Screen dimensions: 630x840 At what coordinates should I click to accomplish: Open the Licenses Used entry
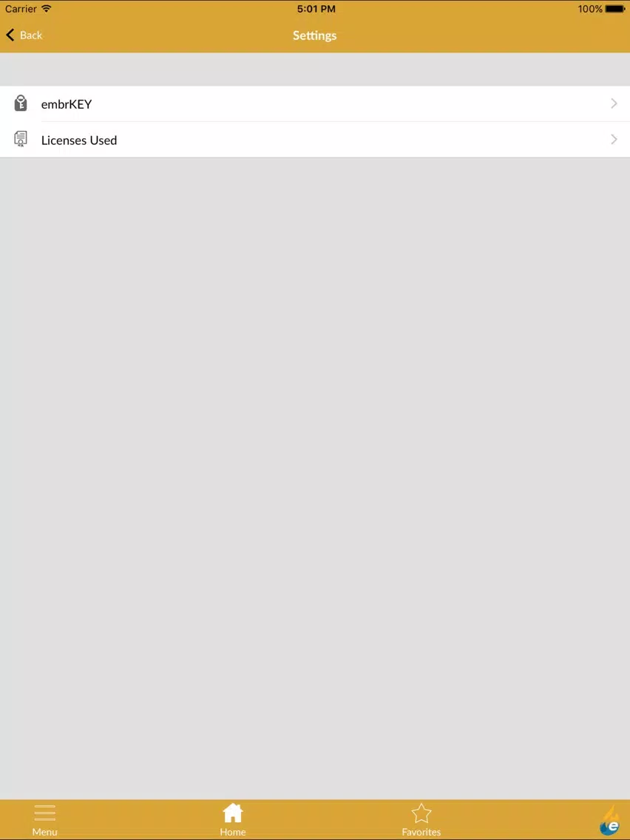pos(315,140)
